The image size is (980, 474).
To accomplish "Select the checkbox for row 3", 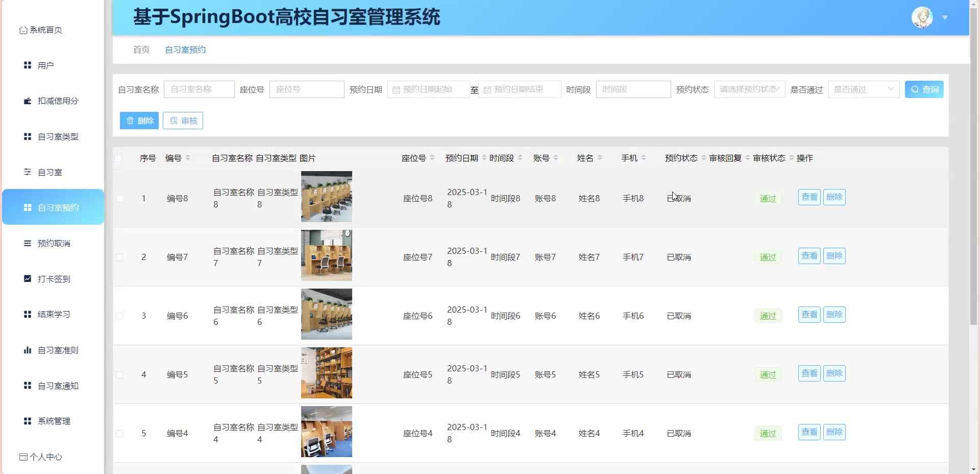I will pyautogui.click(x=119, y=316).
